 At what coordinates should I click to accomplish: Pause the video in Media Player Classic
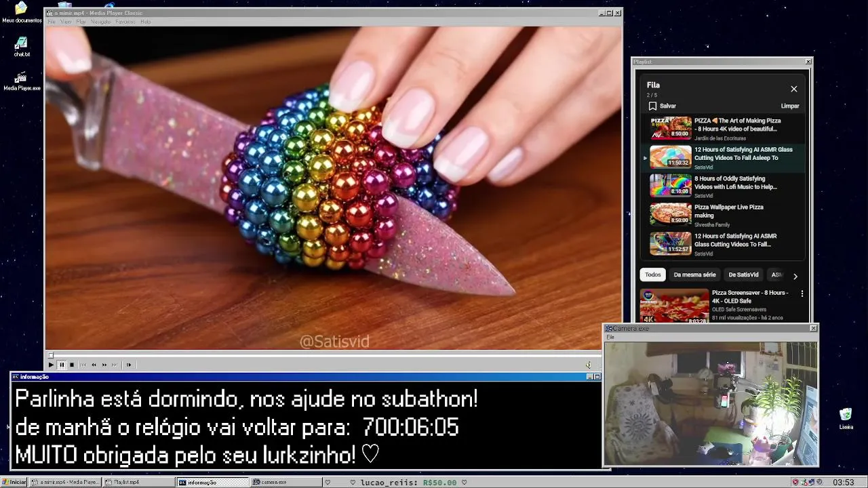(x=62, y=365)
